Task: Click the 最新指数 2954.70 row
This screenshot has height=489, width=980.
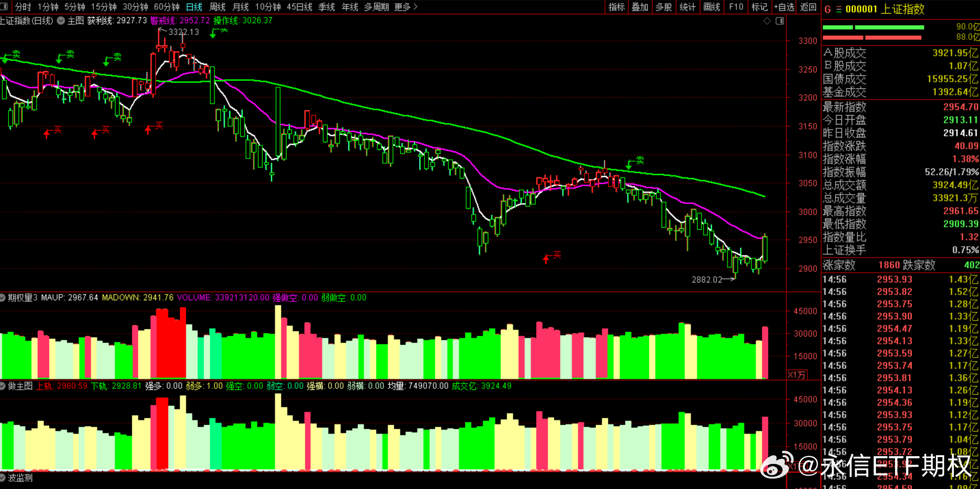Action: pyautogui.click(x=901, y=107)
